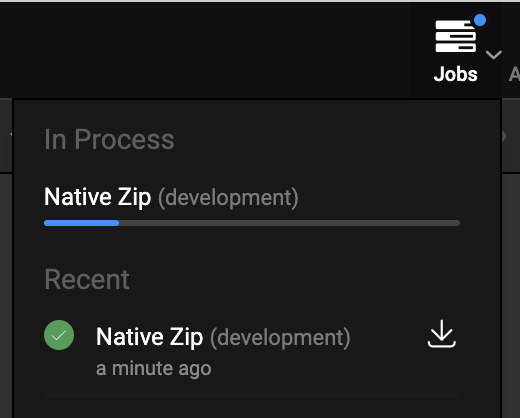This screenshot has width=520, height=418.
Task: Open the partially visible item right of Jobs
Action: tap(514, 74)
